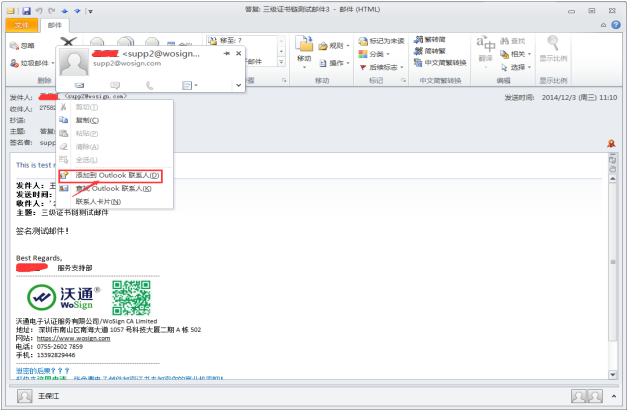
Task: Choose 添加到 Outlook 联系人 from context menu
Action: (117, 175)
